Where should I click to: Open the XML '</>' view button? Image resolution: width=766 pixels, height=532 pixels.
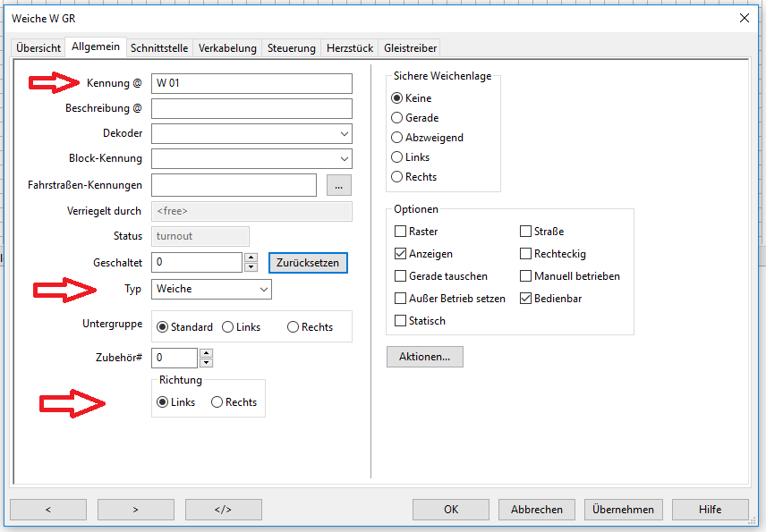point(223,510)
